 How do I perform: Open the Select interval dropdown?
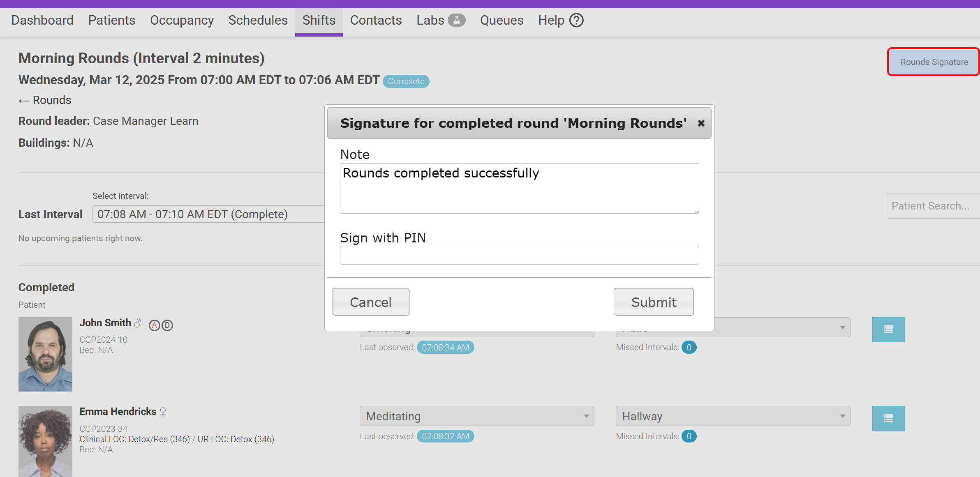point(208,214)
